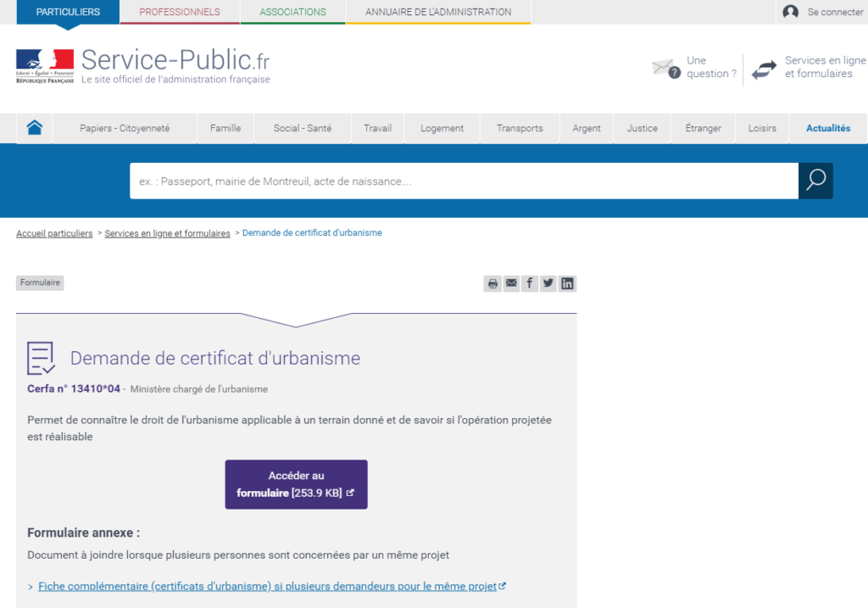The height and width of the screenshot is (608, 868).
Task: Click the home icon in the navigation bar
Action: click(x=34, y=127)
